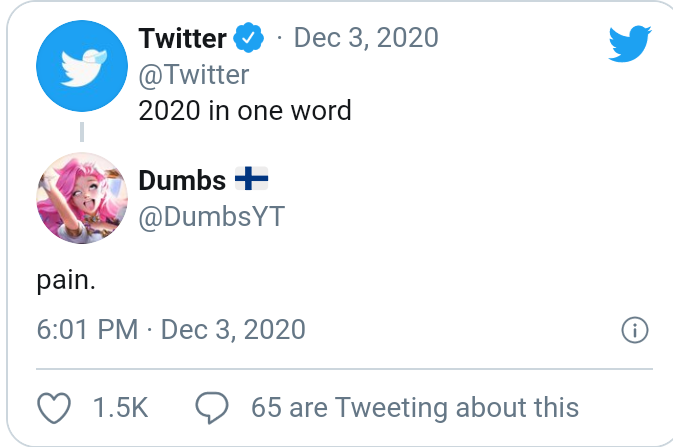Click the Finnish flag emoji beside Dumbs

pos(251,179)
